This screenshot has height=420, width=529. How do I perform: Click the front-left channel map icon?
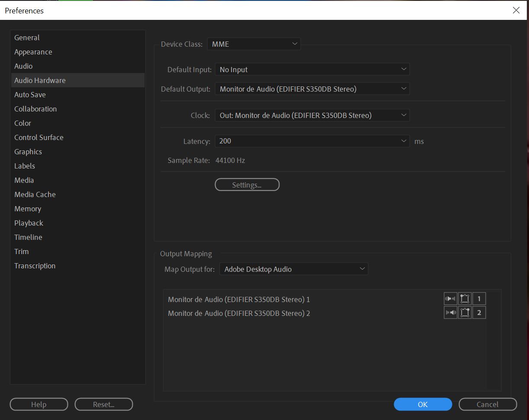pos(465,298)
